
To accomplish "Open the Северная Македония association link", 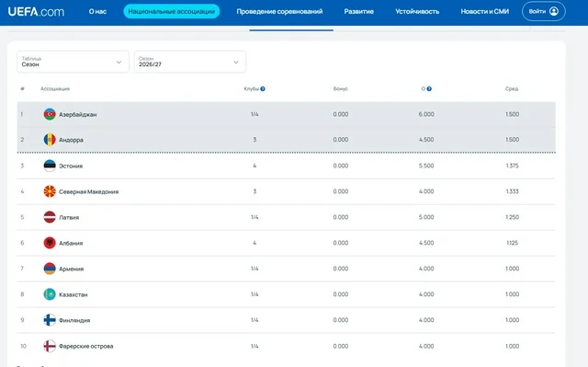I will [88, 191].
